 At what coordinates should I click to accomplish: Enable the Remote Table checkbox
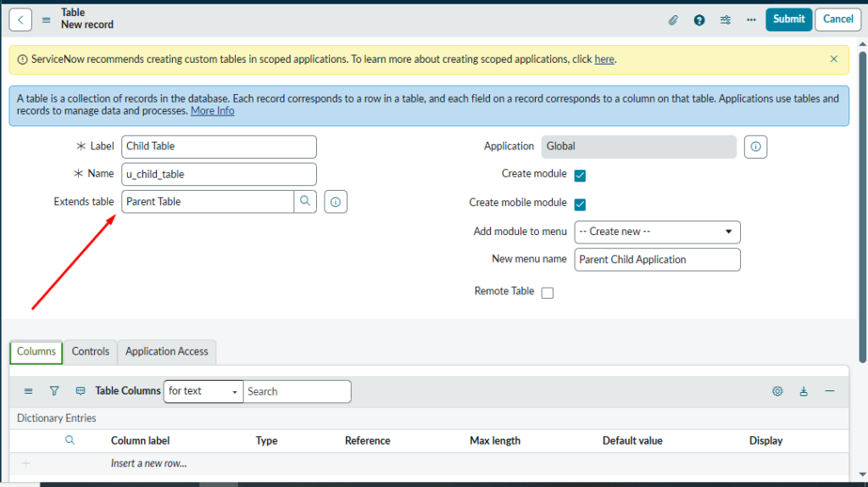pyautogui.click(x=548, y=293)
